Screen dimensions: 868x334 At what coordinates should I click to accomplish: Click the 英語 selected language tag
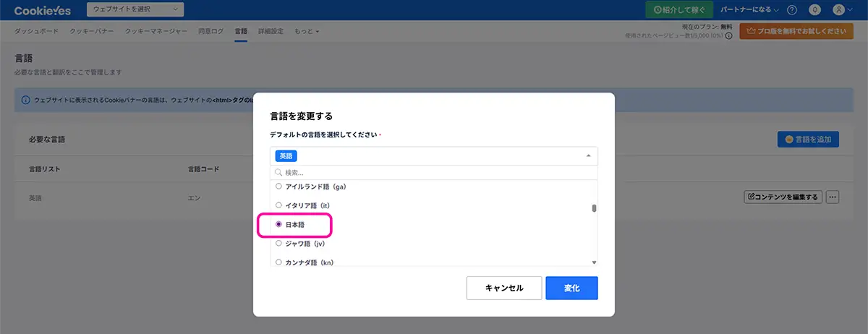[286, 155]
